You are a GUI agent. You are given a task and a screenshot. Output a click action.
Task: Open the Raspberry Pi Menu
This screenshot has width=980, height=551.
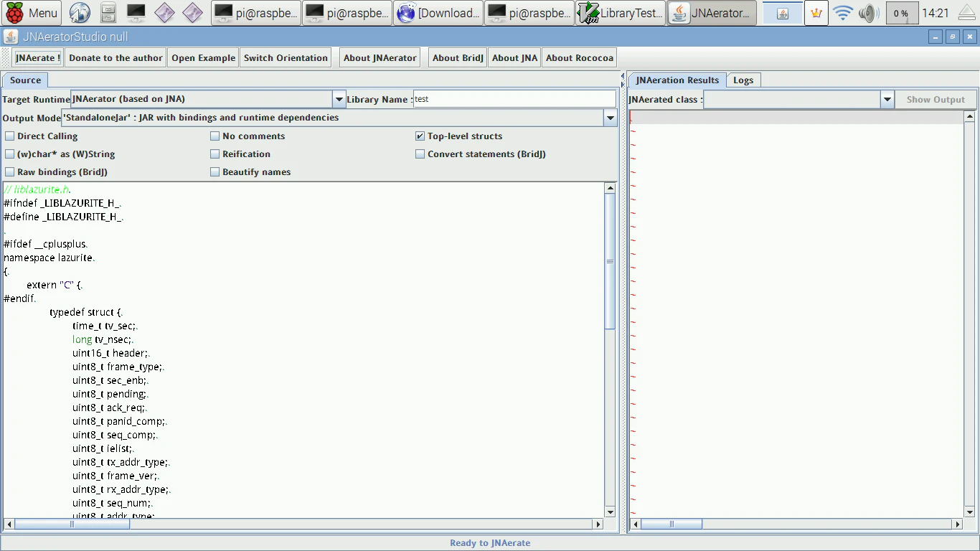coord(32,13)
